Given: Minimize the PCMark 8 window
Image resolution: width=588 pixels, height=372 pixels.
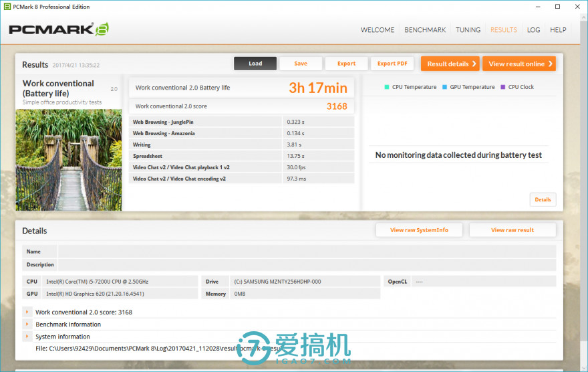Looking at the screenshot, I should (538, 7).
